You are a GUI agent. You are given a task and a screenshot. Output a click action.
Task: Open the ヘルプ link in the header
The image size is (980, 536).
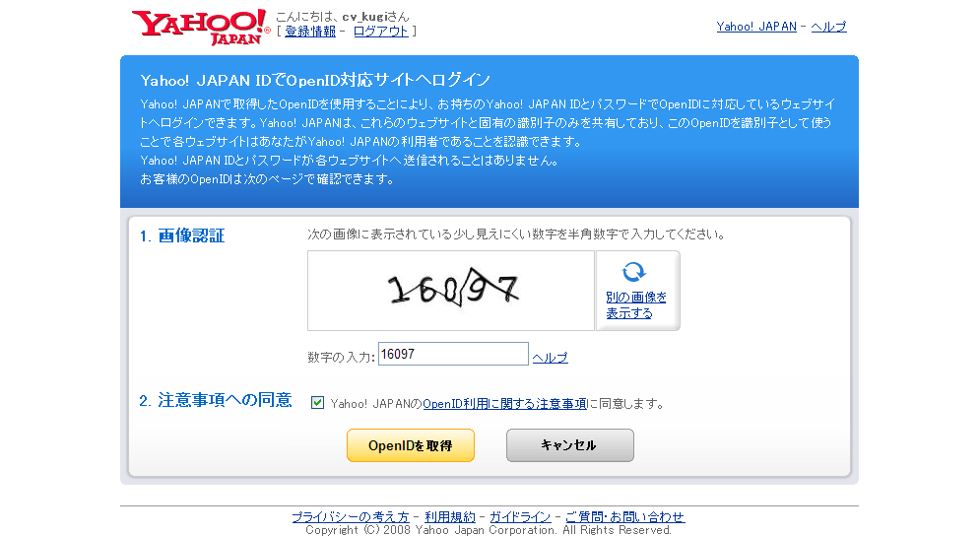tap(828, 27)
